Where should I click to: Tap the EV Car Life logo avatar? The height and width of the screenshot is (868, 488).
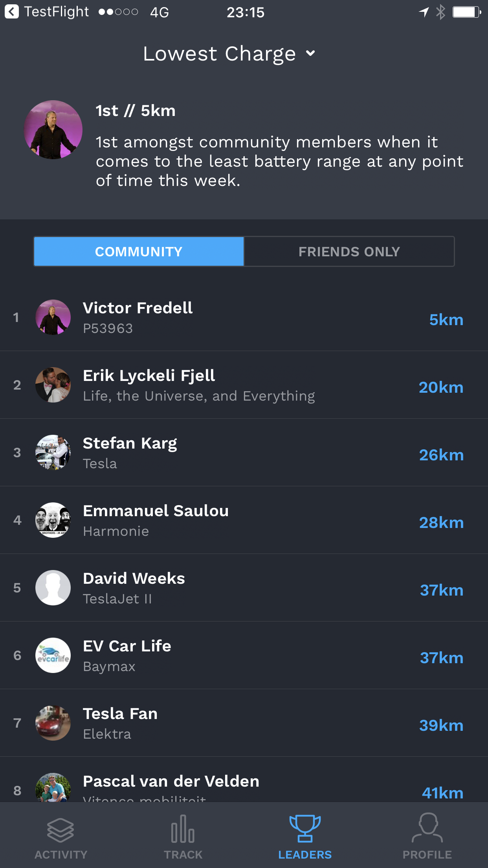[53, 655]
